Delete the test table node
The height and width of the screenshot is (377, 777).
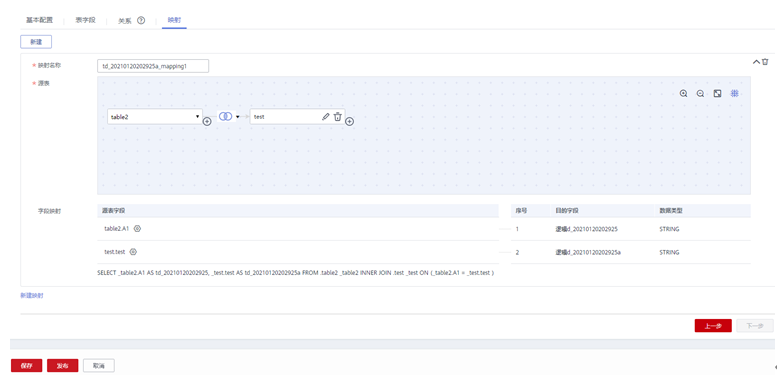click(337, 116)
